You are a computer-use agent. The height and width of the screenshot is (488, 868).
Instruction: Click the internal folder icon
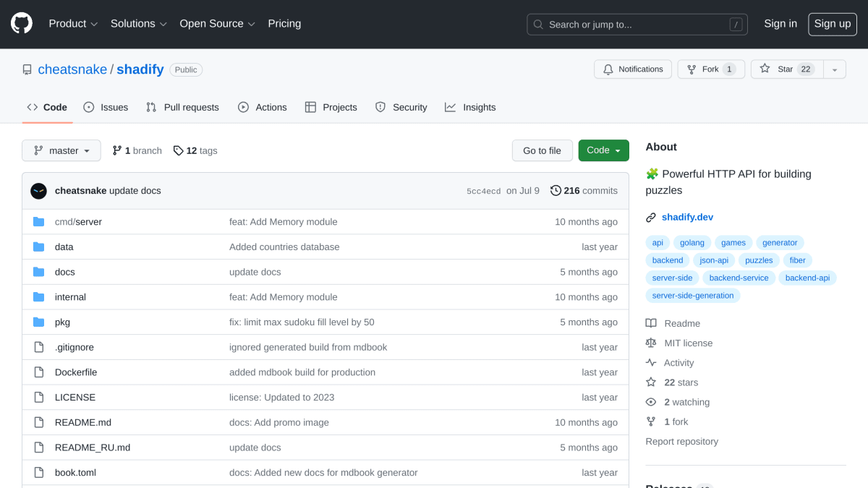click(38, 297)
